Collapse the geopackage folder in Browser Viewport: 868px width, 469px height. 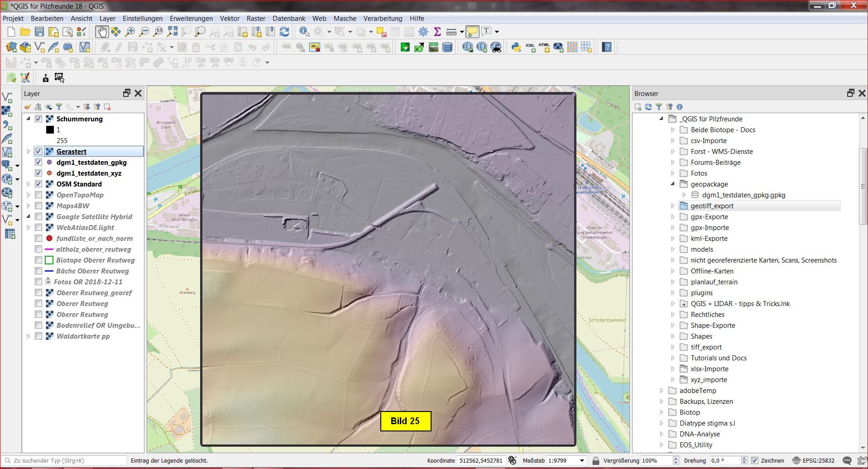point(673,184)
